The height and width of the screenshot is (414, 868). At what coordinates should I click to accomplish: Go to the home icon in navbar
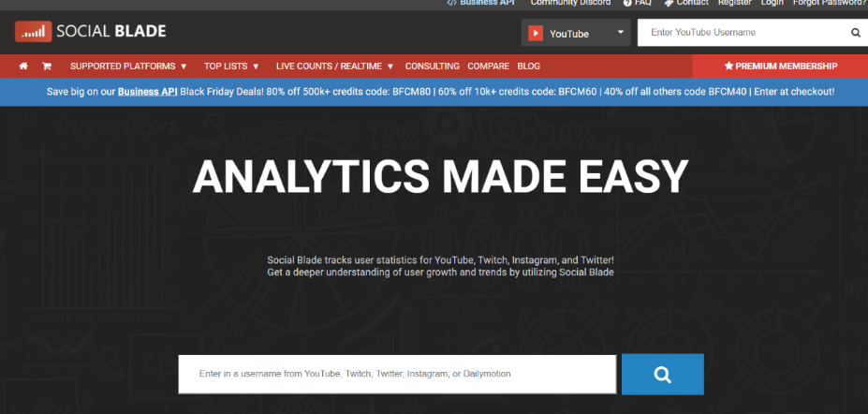[23, 67]
